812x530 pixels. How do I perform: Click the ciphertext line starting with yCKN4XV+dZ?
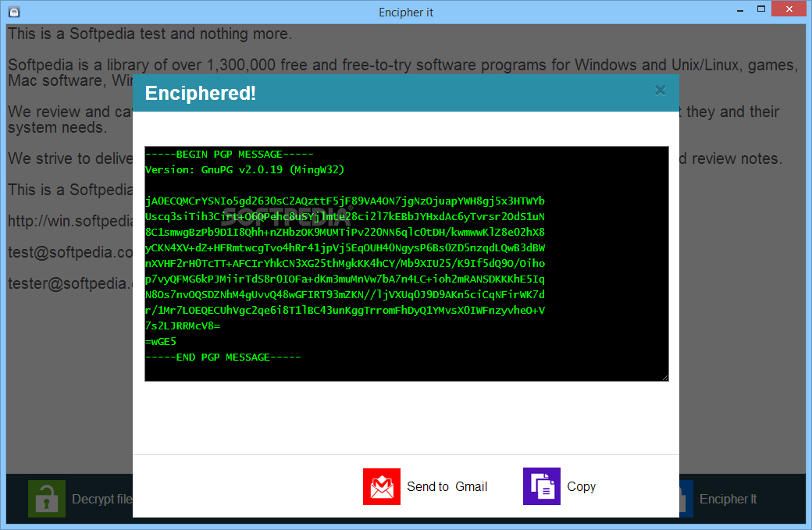click(x=345, y=248)
